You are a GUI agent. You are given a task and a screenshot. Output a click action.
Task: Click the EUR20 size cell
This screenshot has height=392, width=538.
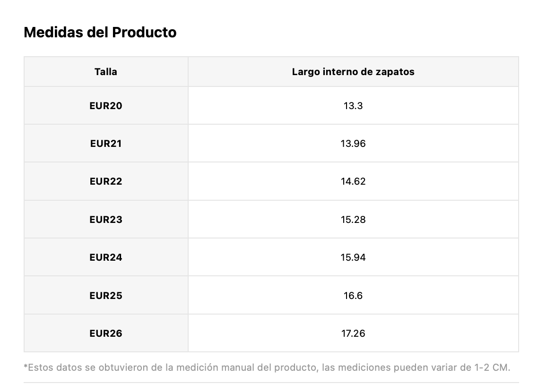click(106, 105)
